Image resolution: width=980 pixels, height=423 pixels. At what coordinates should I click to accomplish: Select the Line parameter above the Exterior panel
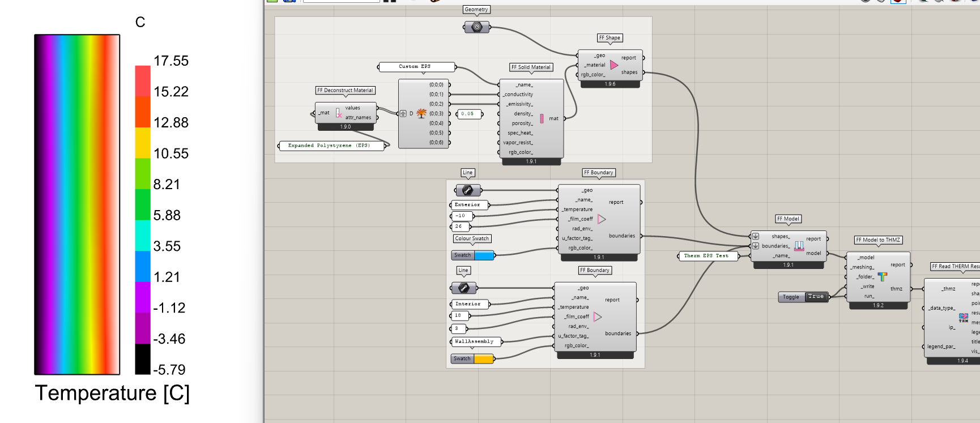(x=468, y=190)
